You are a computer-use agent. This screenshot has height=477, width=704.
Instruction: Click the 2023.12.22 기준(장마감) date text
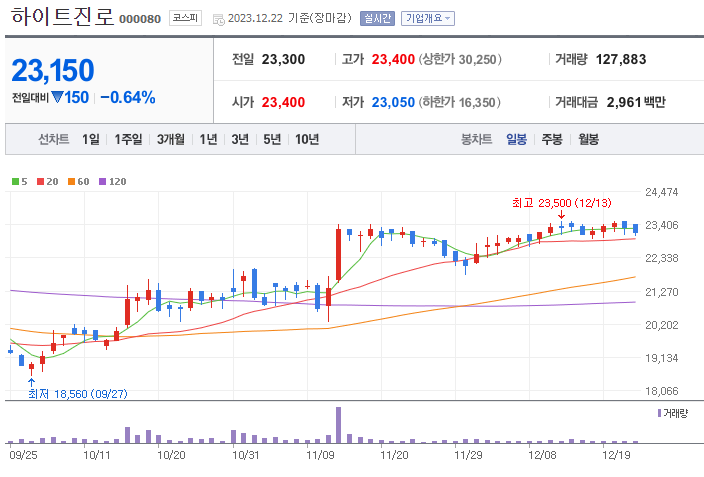tap(290, 18)
